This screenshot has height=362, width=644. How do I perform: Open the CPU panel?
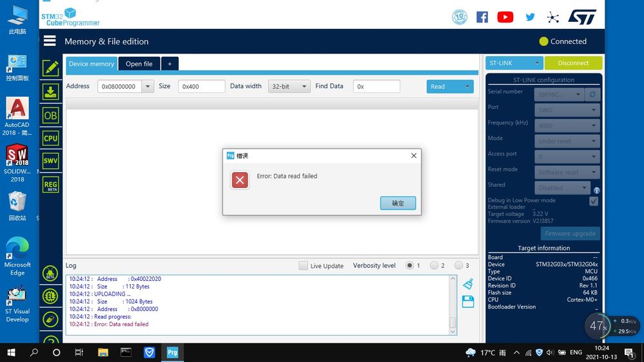pyautogui.click(x=50, y=138)
